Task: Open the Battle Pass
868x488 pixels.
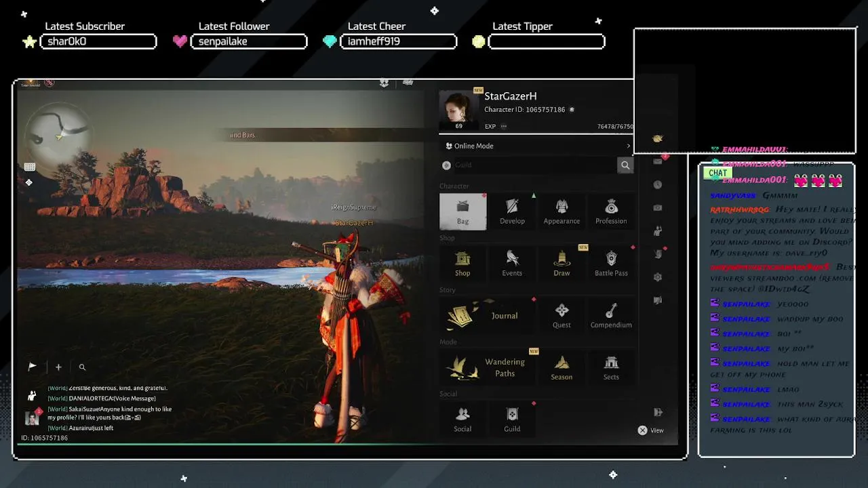Action: click(611, 264)
